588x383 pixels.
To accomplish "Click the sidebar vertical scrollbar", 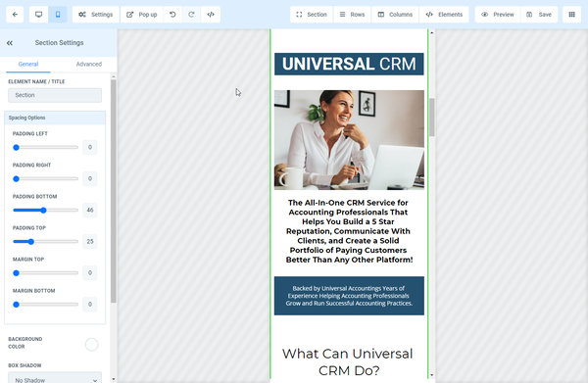I will [x=114, y=191].
